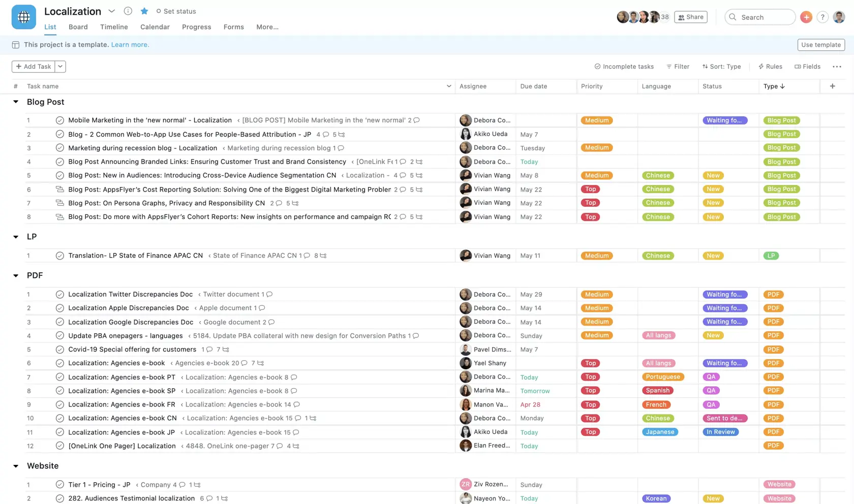
Task: Click inside the Search field
Action: (x=759, y=17)
